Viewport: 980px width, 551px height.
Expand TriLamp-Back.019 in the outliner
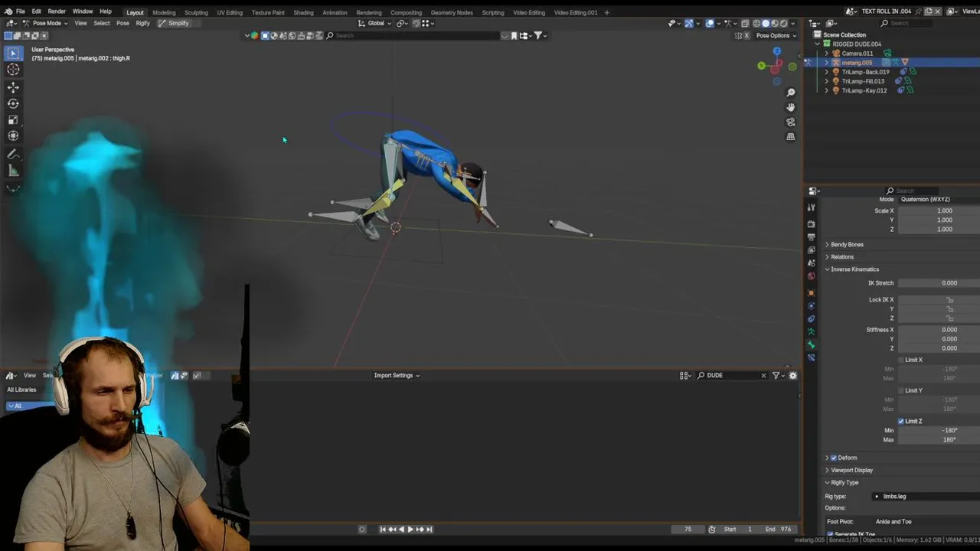(826, 72)
